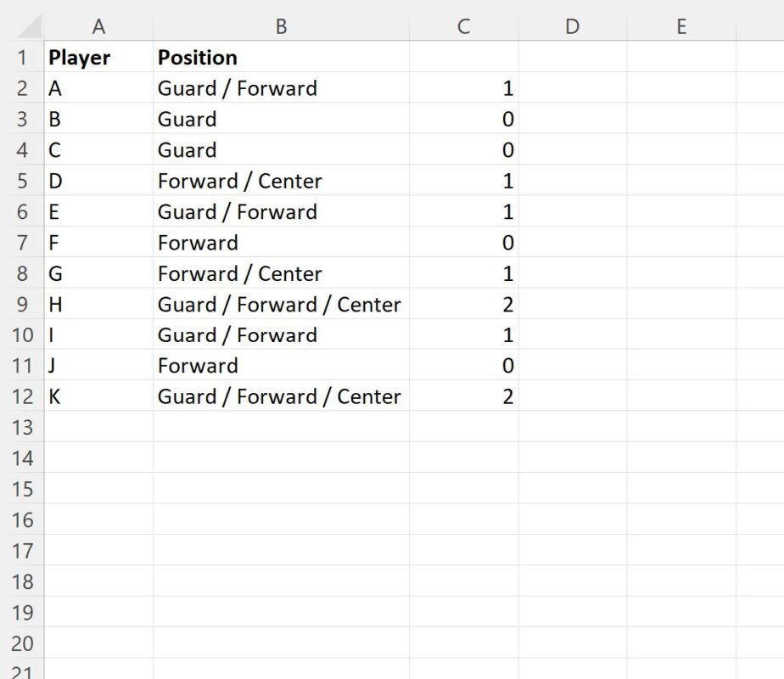This screenshot has height=679, width=784.
Task: Select column C header
Action: pyautogui.click(x=463, y=27)
